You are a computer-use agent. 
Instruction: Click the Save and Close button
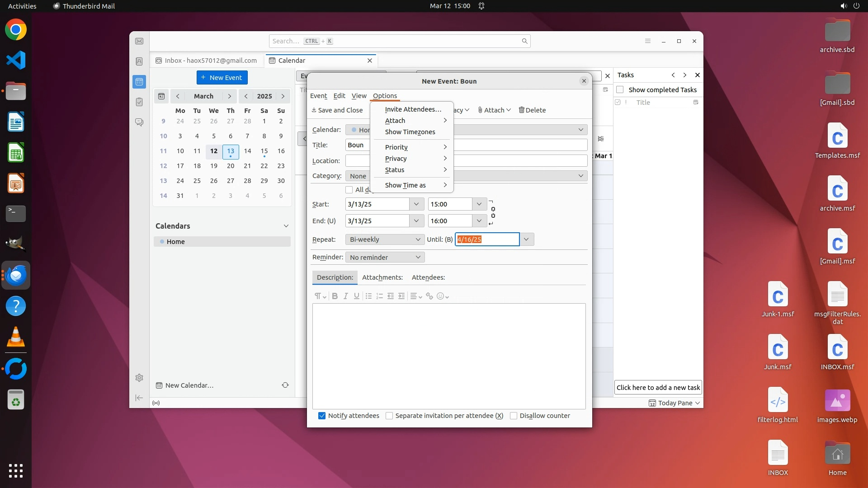[x=337, y=110]
